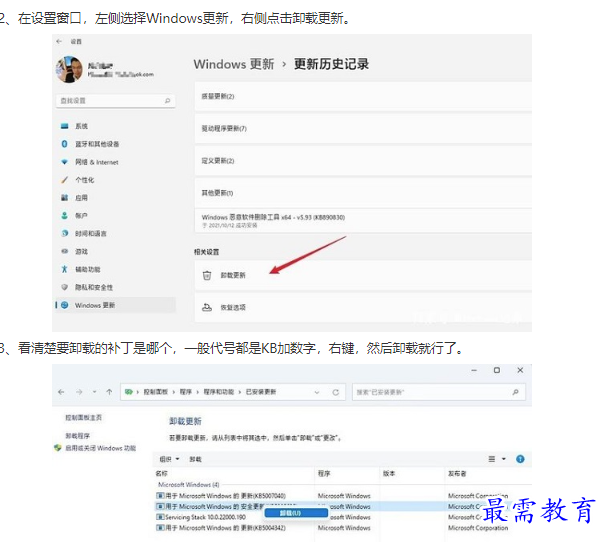Screen dimensions: 604x542
Task: Open 卸载程序 link in left pane
Action: click(78, 436)
